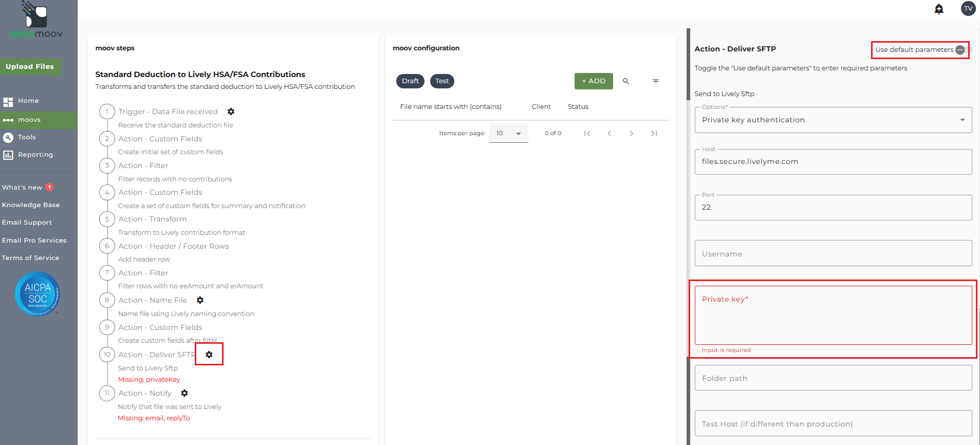This screenshot has width=980, height=445.
Task: Click the Folder path input field
Action: 833,378
